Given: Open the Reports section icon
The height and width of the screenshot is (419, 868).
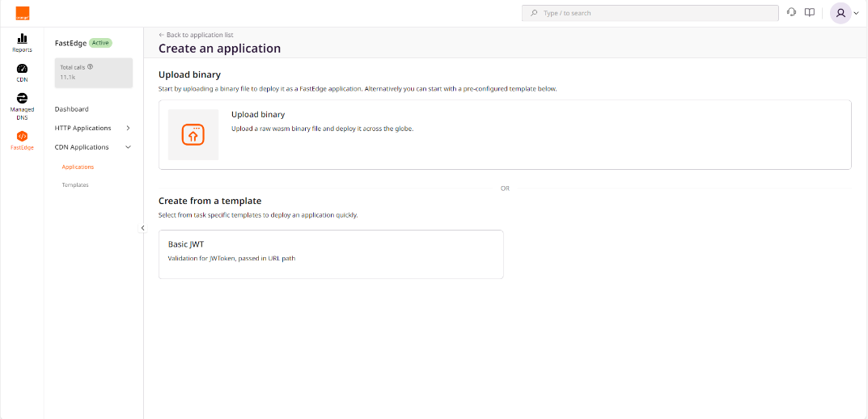Looking at the screenshot, I should [x=22, y=39].
